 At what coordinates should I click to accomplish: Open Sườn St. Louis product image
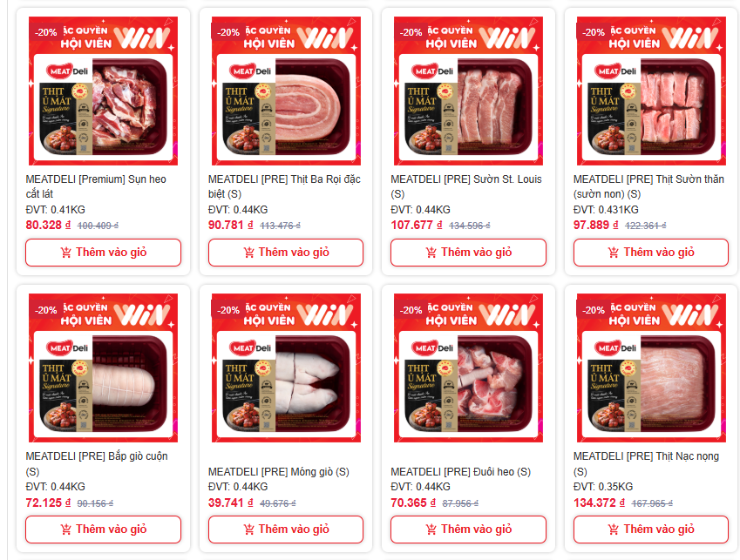(x=468, y=91)
